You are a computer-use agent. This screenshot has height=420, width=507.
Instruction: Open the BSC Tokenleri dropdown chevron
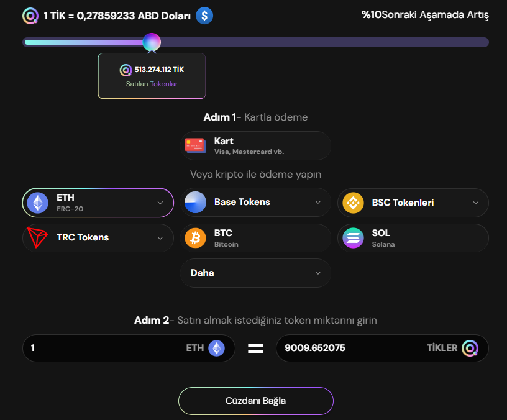[x=476, y=203]
